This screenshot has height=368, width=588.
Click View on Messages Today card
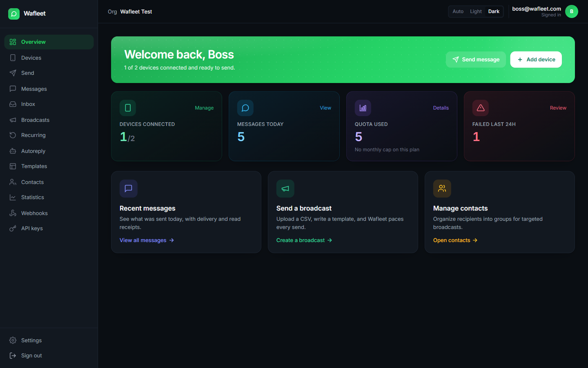[325, 108]
